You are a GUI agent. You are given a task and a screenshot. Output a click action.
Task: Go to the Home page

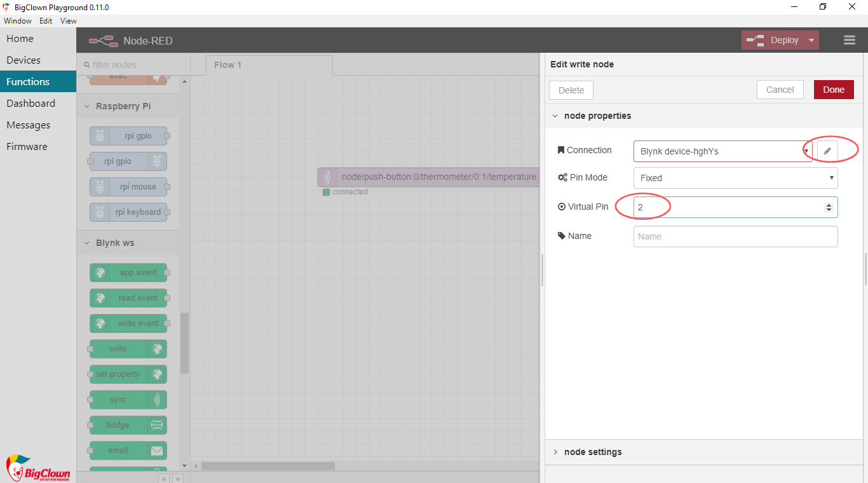[38, 39]
